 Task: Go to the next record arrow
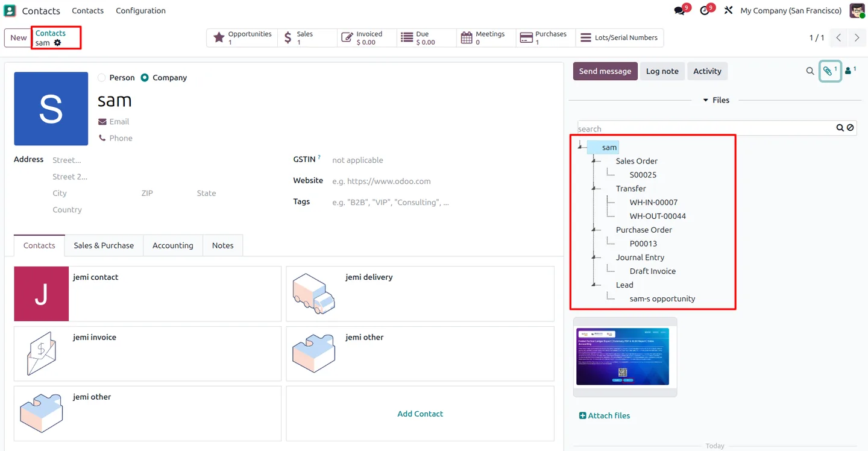857,37
